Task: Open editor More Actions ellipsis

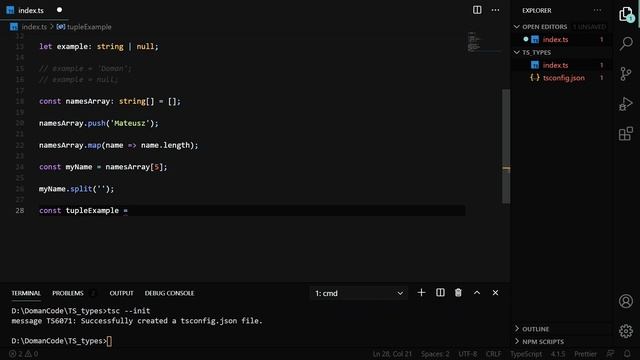Action: tap(495, 10)
